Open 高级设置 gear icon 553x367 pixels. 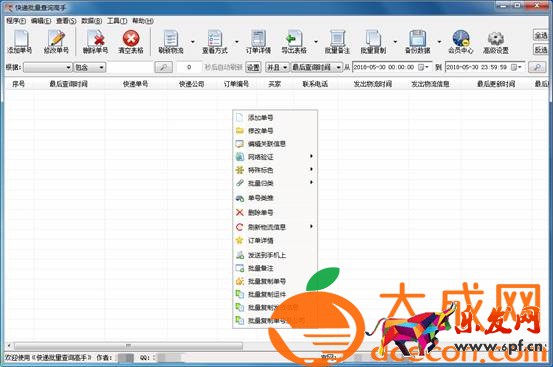(496, 42)
